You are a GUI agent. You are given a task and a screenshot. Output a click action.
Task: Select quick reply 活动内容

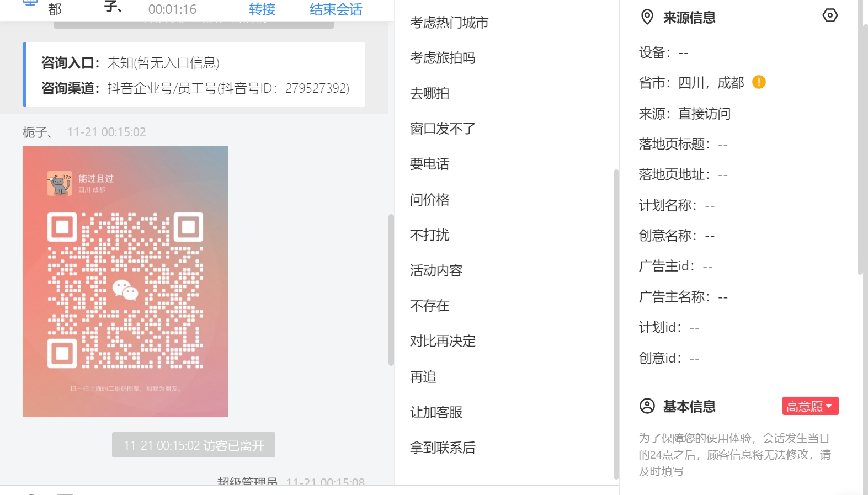click(436, 270)
